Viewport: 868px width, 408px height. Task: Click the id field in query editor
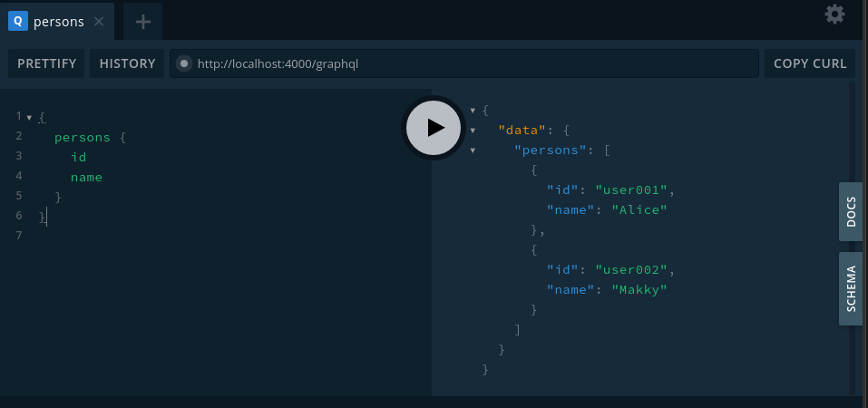coord(79,157)
